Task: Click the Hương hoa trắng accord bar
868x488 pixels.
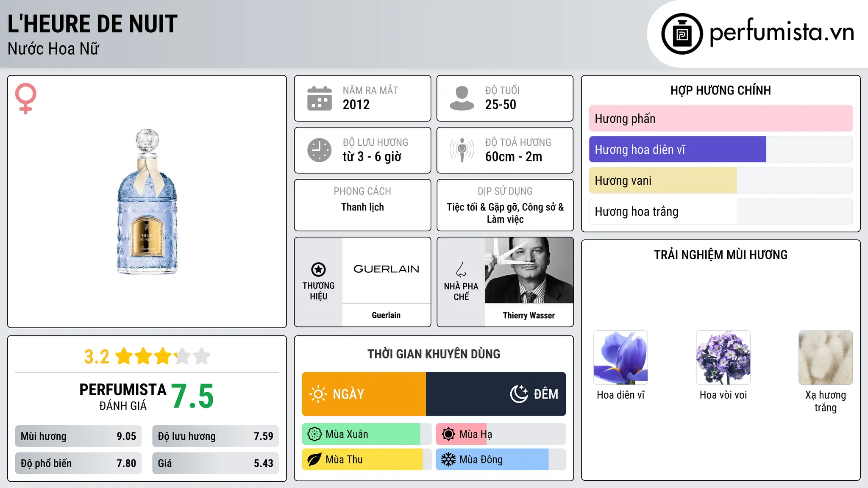Action: tap(721, 211)
